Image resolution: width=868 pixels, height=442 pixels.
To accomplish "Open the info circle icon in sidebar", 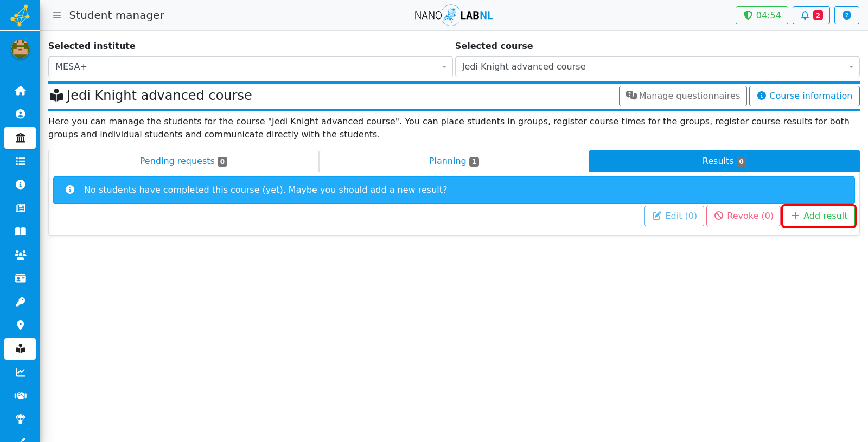I will (20, 185).
